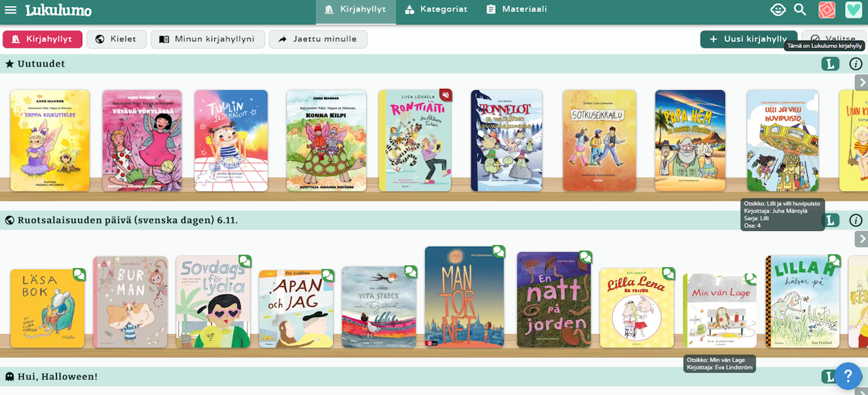Click the teal heart avatar icon
Viewport: 868px width, 395px height.
[x=853, y=9]
